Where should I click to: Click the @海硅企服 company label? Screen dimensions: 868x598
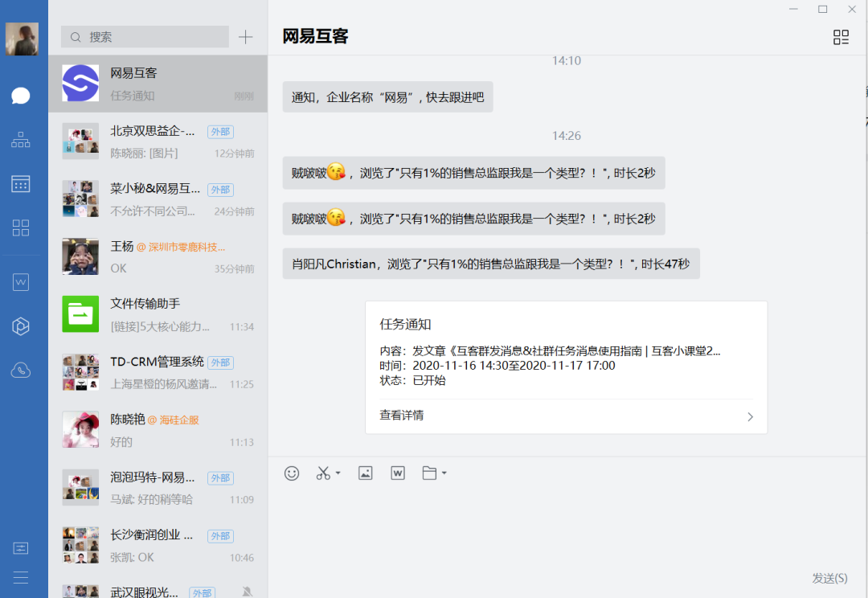click(x=173, y=420)
